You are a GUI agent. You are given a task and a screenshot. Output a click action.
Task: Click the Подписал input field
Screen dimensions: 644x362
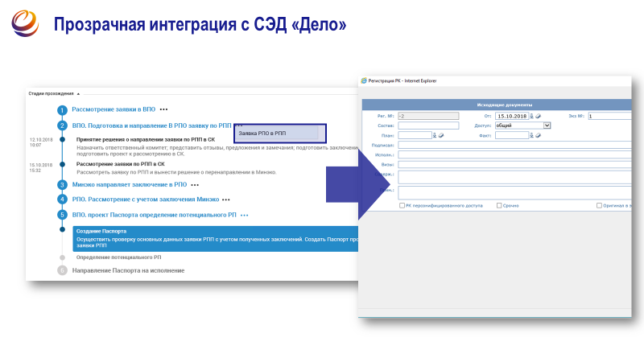tap(514, 145)
